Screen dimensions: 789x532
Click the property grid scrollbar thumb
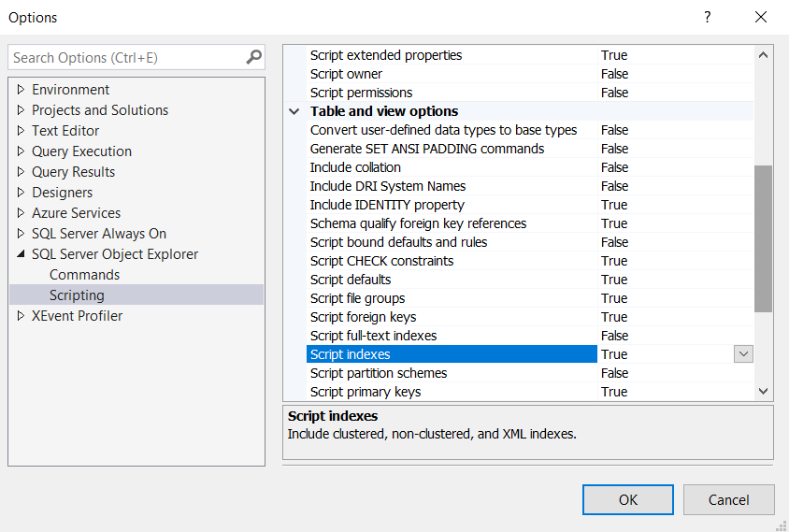click(x=764, y=238)
